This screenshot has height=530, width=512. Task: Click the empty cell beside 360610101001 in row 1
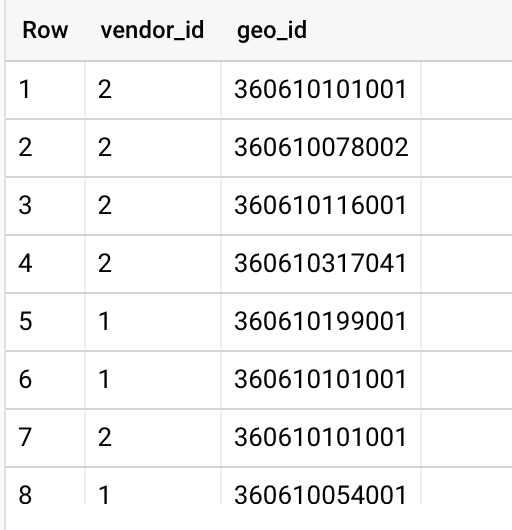pyautogui.click(x=466, y=90)
